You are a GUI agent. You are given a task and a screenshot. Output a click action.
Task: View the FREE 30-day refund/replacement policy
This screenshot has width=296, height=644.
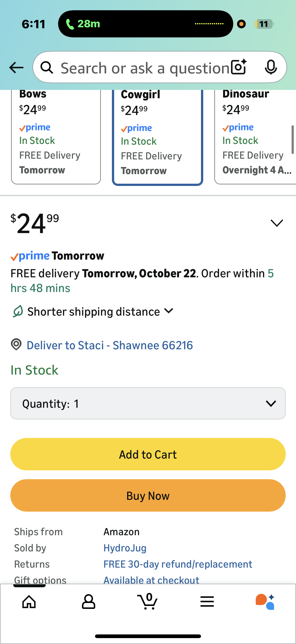[178, 564]
